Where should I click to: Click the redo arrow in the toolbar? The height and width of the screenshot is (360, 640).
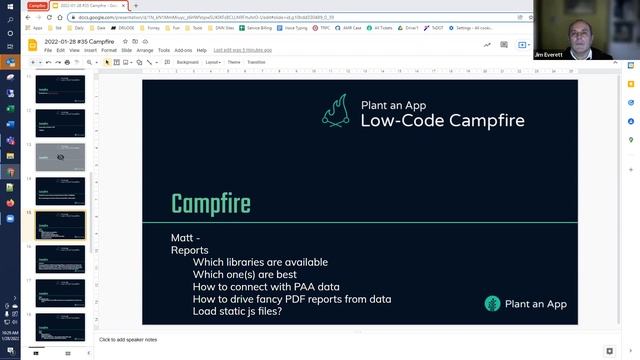(x=58, y=62)
